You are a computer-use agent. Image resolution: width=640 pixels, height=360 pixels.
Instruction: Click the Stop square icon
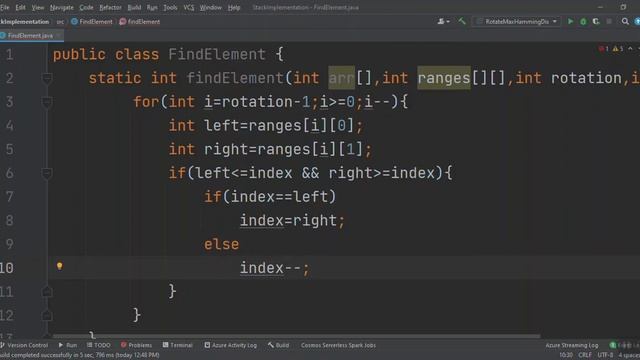[x=609, y=21]
